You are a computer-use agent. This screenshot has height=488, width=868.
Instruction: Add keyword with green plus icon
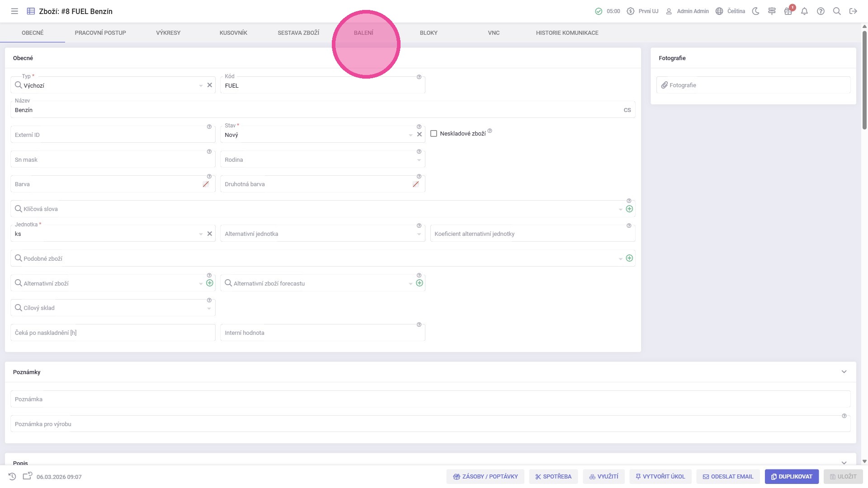coord(629,209)
